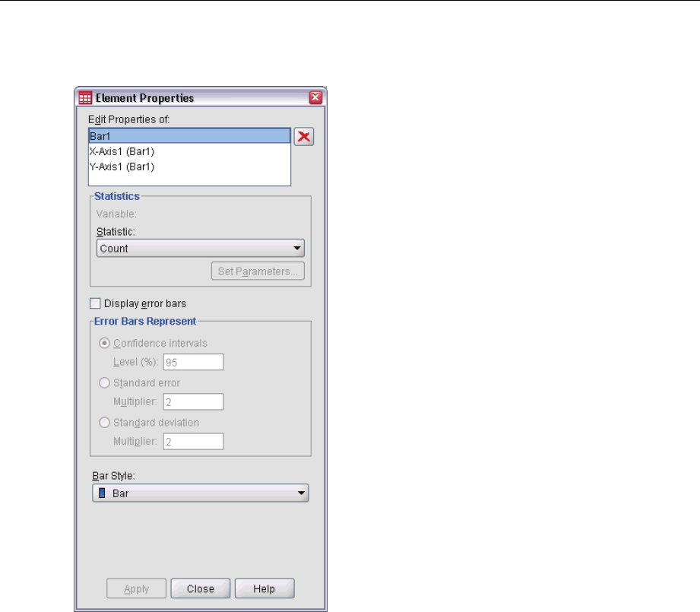The width and height of the screenshot is (700, 612).
Task: Click the Standard deviation Multiplier field
Action: (193, 442)
